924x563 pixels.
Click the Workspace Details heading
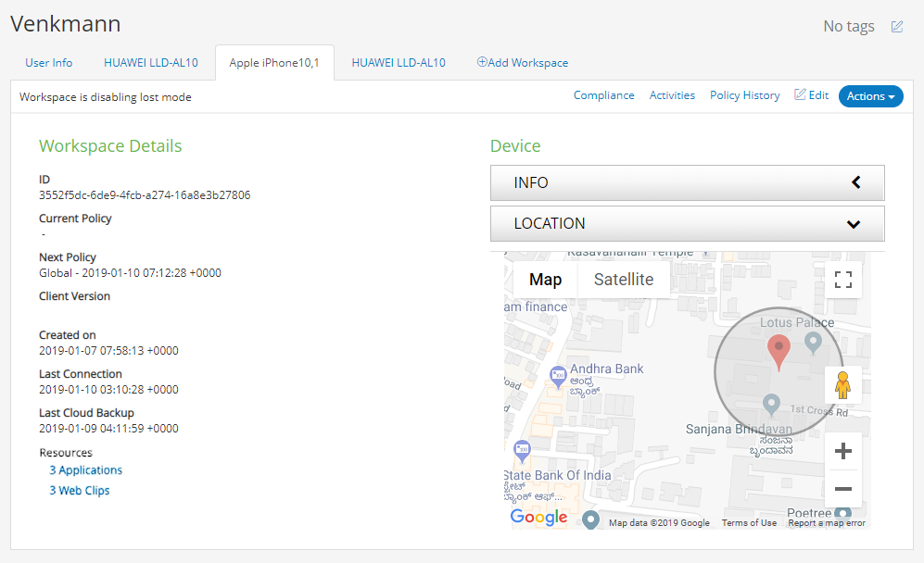110,146
